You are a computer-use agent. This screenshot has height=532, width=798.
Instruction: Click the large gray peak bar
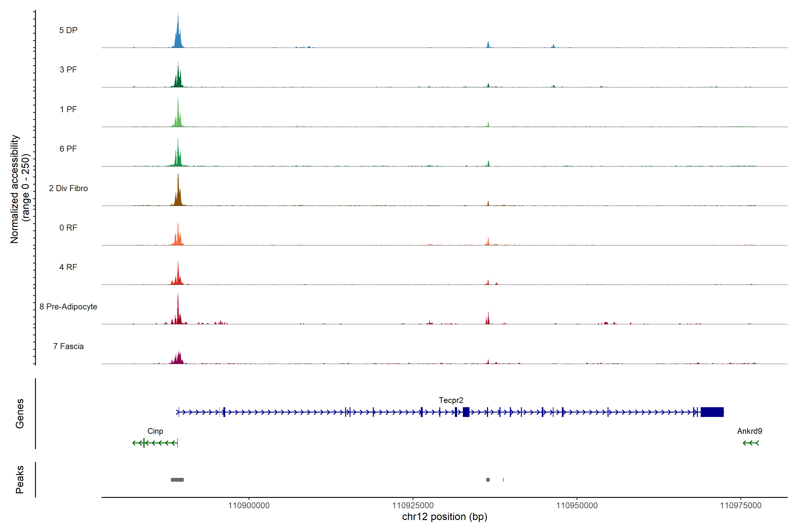(x=177, y=480)
